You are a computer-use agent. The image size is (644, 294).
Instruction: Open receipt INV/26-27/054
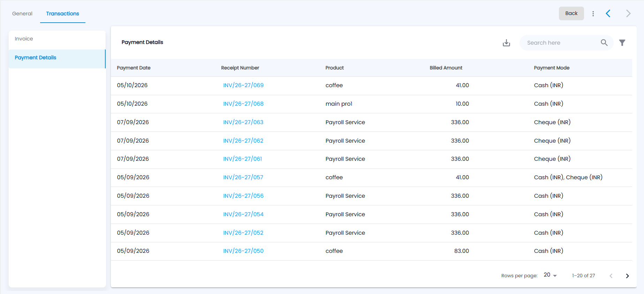pyautogui.click(x=243, y=214)
